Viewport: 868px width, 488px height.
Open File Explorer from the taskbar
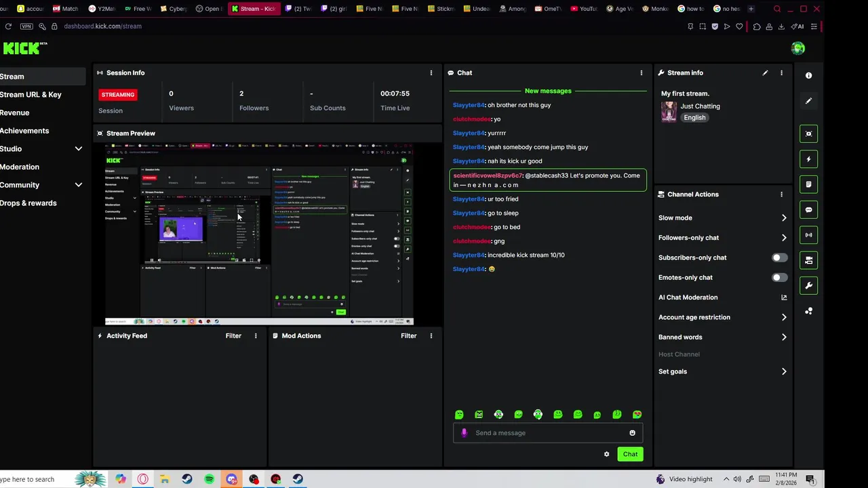(x=165, y=479)
